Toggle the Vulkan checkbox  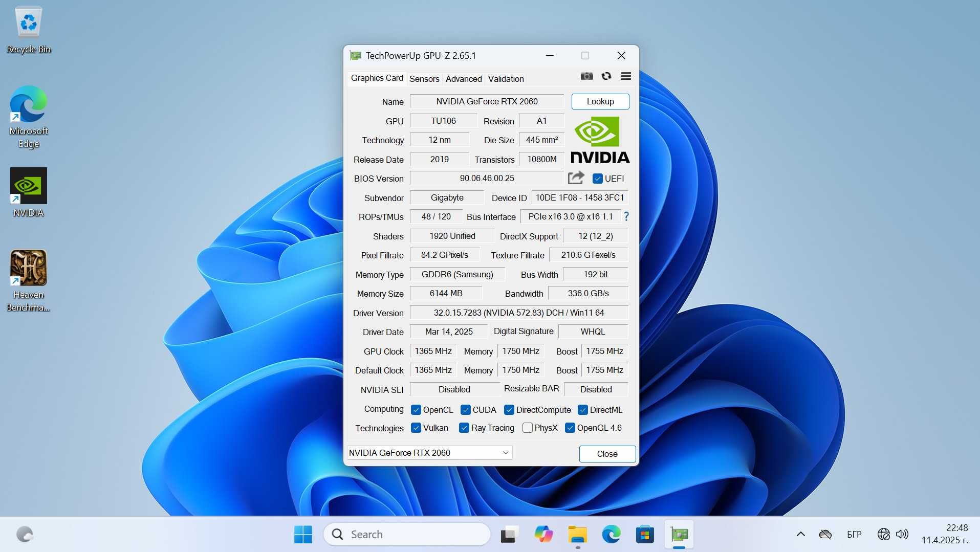[416, 428]
